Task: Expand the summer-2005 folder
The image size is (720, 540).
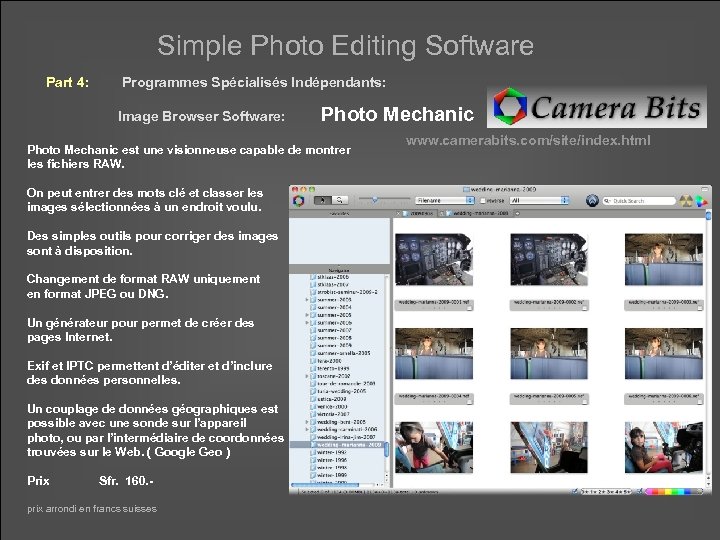Action: (x=307, y=315)
